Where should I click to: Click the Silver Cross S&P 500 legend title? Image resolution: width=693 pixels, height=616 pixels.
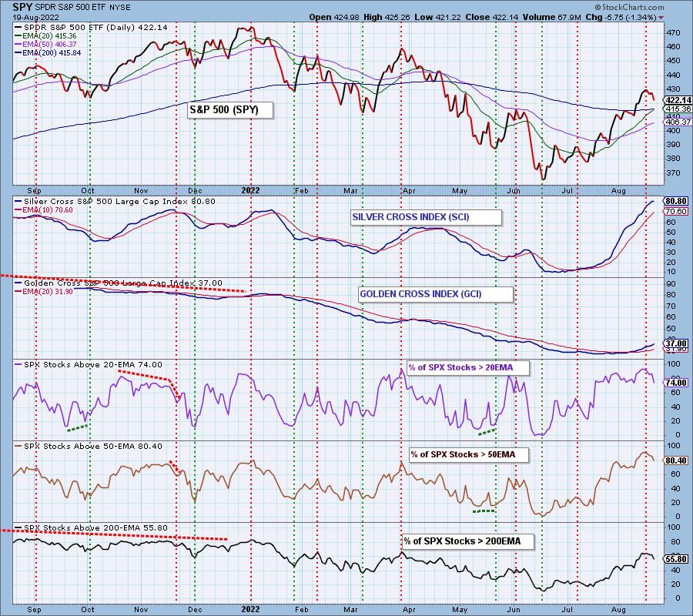point(115,202)
